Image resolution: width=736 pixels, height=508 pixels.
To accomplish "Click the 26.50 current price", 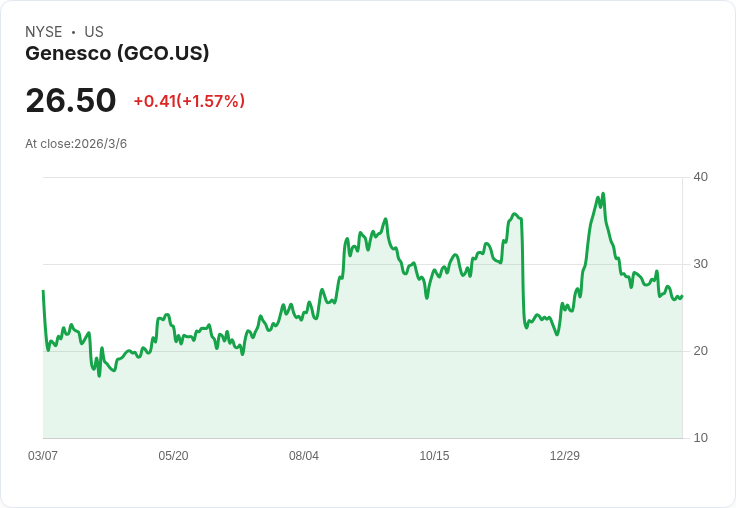I will click(x=71, y=101).
